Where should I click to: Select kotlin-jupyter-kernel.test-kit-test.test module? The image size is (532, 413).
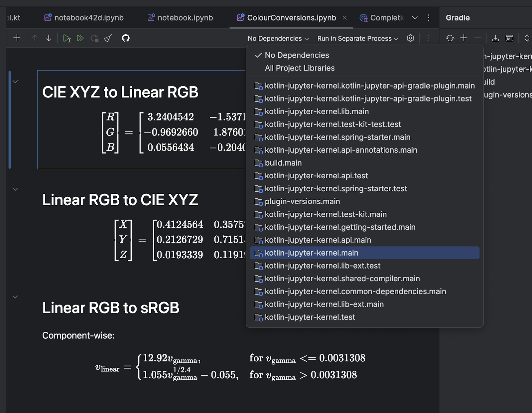point(364,124)
